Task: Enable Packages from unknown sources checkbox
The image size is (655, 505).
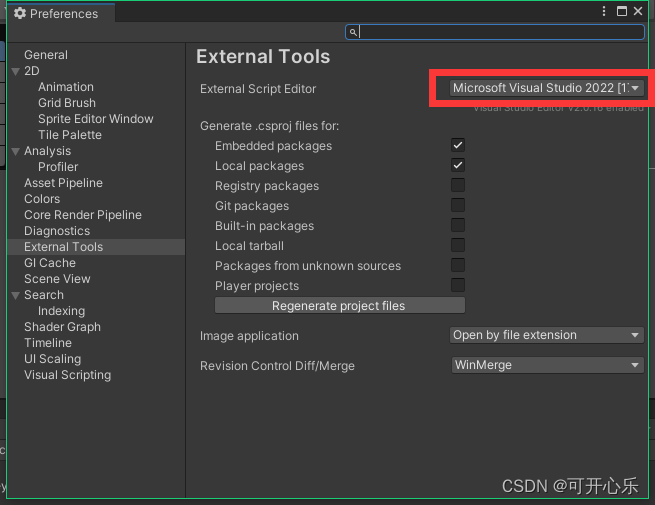Action: pos(458,266)
